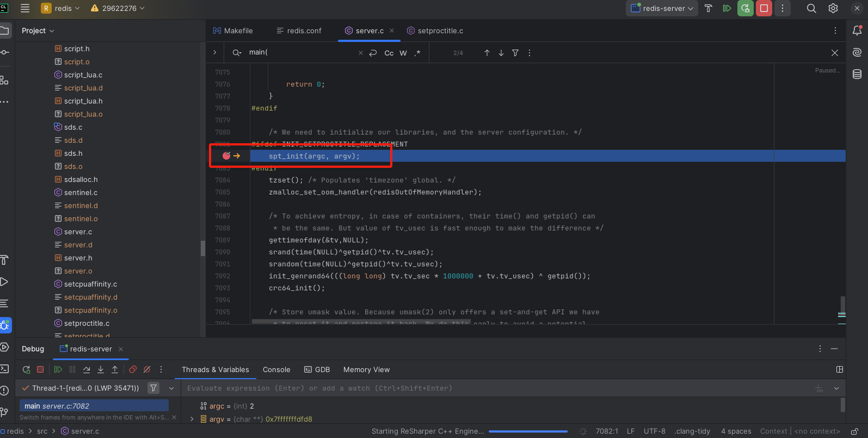Open More Actions menu in the top toolbar
The height and width of the screenshot is (438, 868).
pyautogui.click(x=783, y=8)
